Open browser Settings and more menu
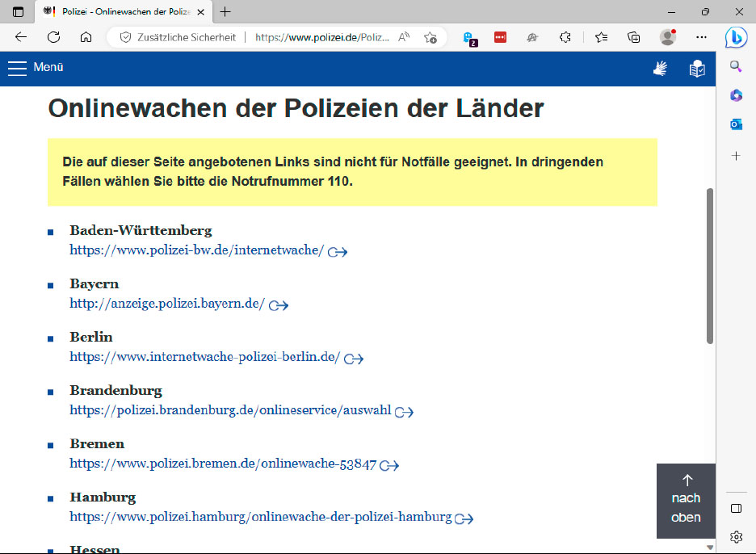This screenshot has width=756, height=554. [x=702, y=37]
